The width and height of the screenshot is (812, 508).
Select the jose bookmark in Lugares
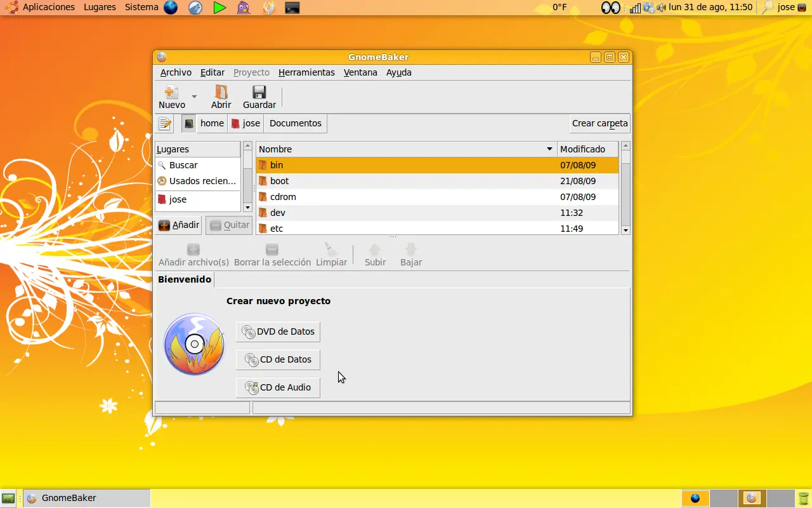tap(198, 199)
